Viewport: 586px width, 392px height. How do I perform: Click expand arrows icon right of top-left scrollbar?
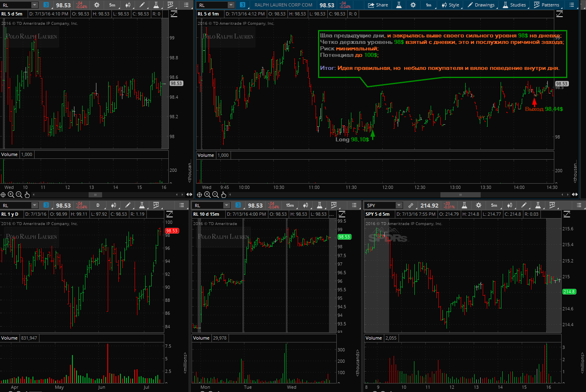click(x=189, y=195)
